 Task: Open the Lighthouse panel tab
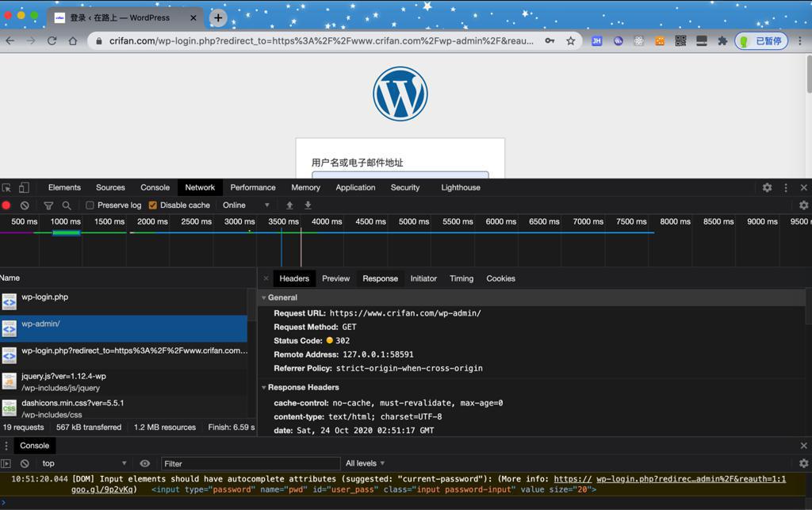point(461,187)
